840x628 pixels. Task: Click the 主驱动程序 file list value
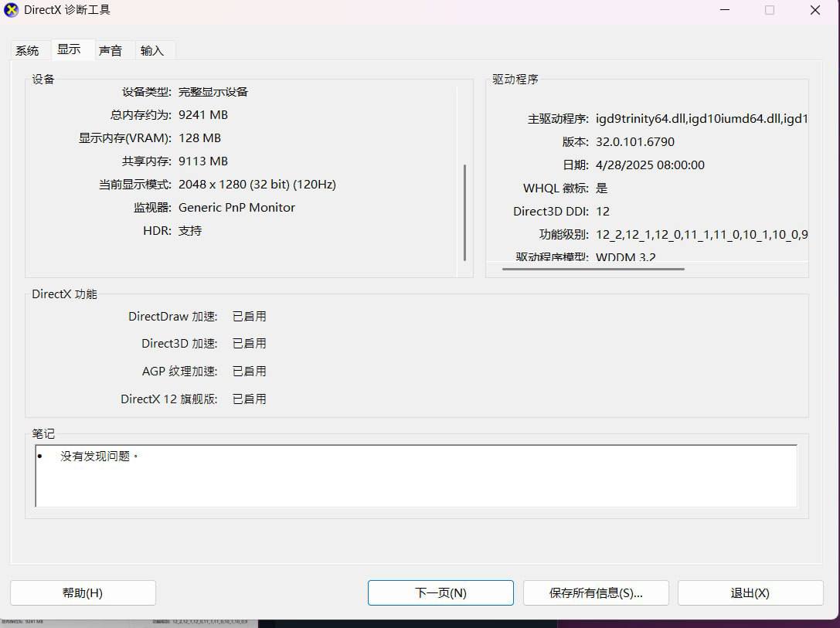tap(701, 119)
